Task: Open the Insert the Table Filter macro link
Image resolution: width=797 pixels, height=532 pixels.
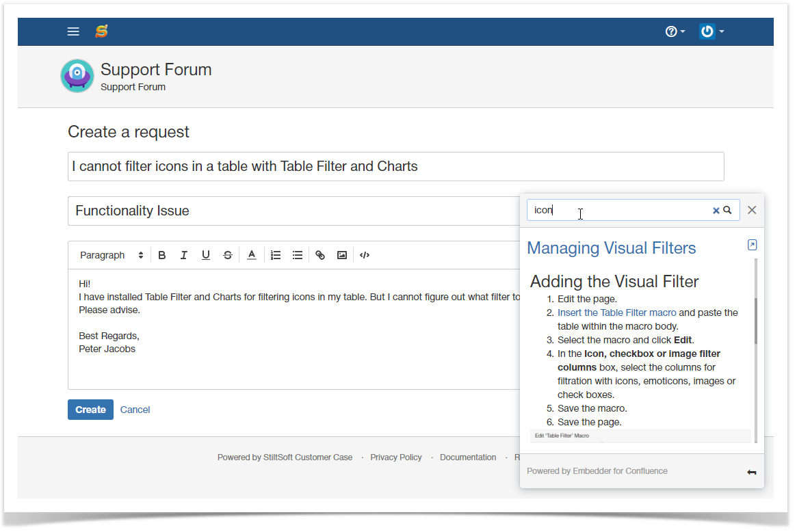Action: click(617, 312)
